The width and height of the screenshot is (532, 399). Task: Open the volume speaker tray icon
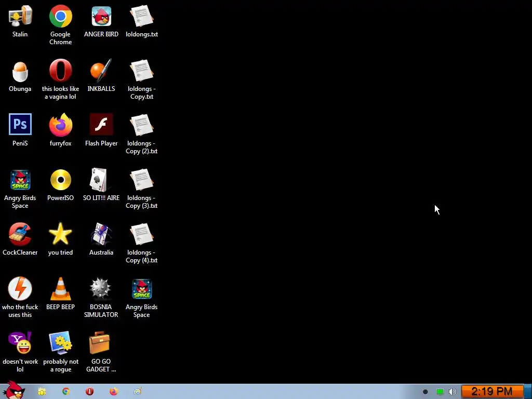point(453,392)
